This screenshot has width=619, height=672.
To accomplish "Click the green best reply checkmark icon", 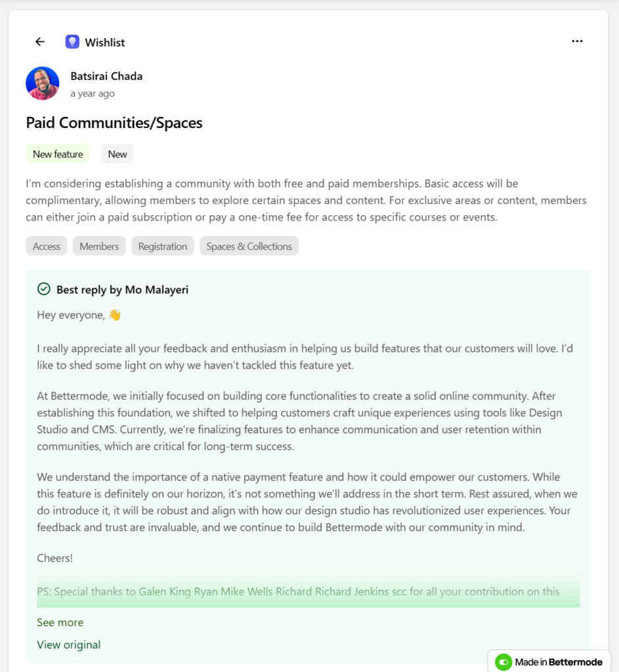I will tap(43, 289).
